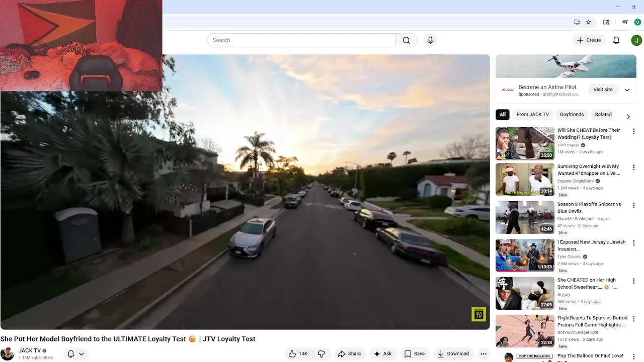Save the video to a playlist
Viewport: 644px width, 362px height.
415,354
